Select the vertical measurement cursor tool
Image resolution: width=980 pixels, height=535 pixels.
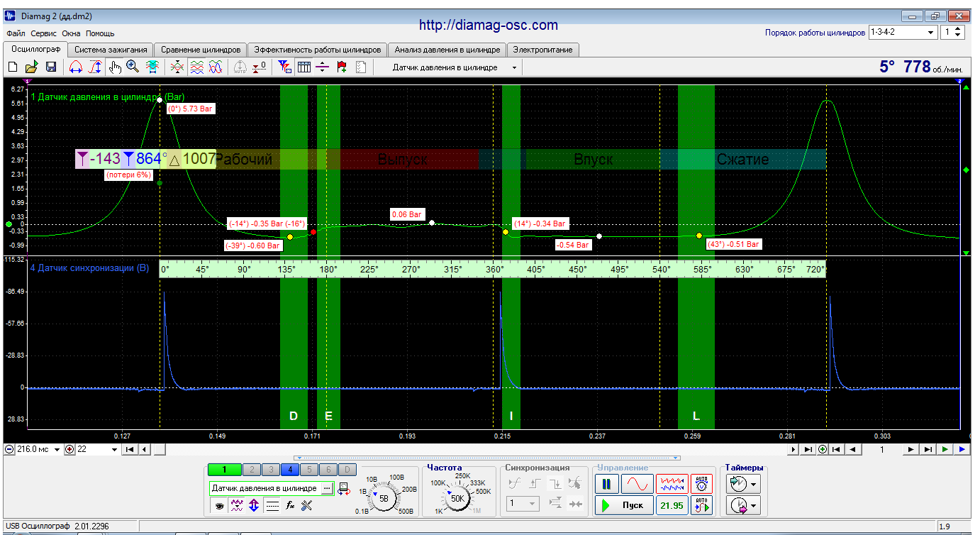pos(94,67)
